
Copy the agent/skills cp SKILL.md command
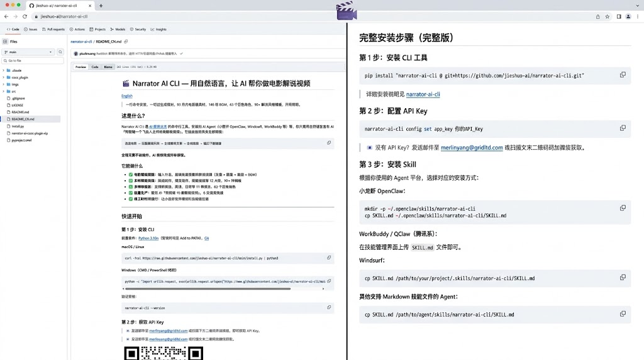[623, 314]
